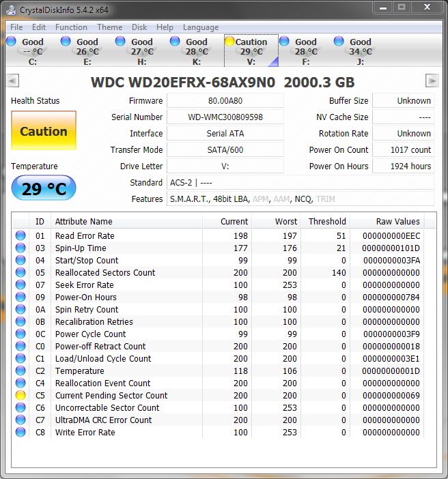This screenshot has height=479, width=448.
Task: Click the yellow Caution health status button
Action: pyautogui.click(x=44, y=130)
